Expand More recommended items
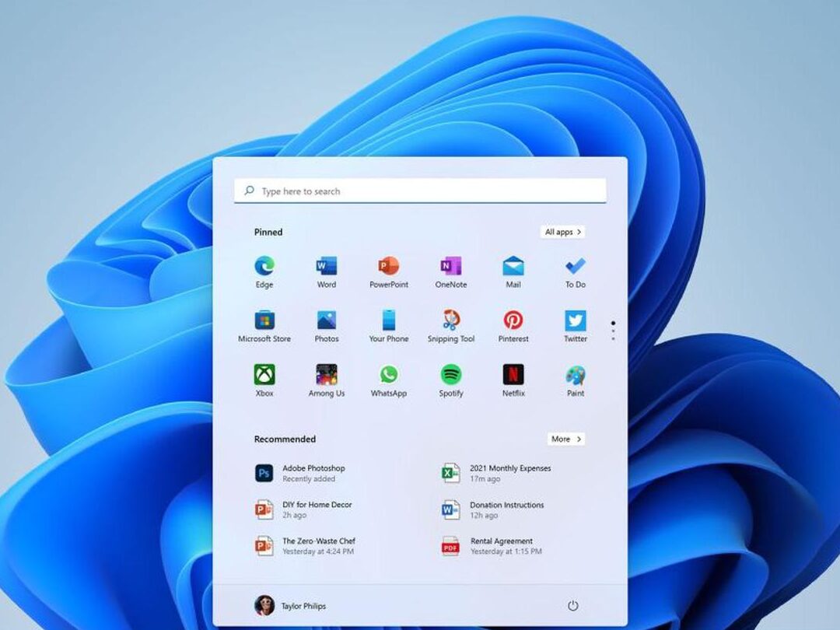This screenshot has height=630, width=840. [x=565, y=439]
